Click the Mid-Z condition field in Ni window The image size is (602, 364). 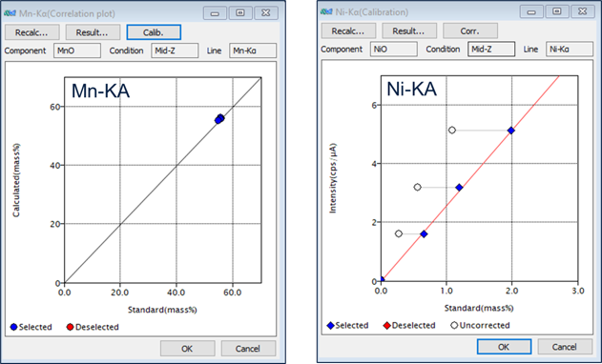point(491,50)
